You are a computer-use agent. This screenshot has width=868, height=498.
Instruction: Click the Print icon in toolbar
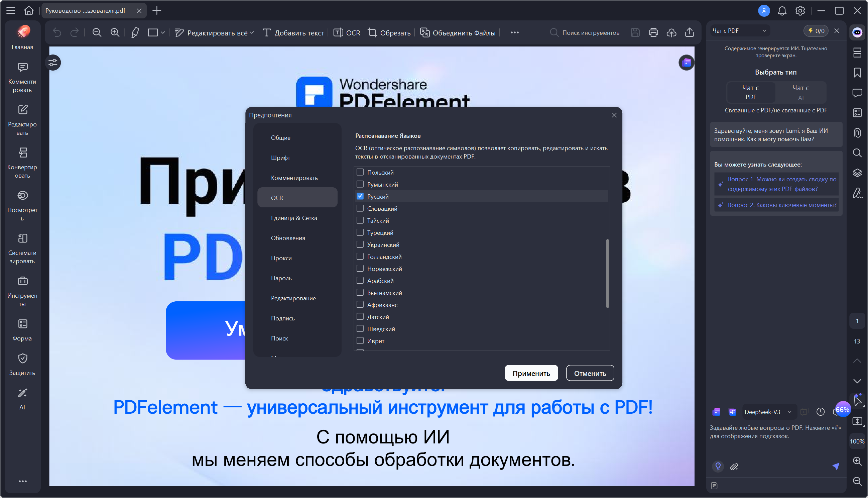pos(653,33)
